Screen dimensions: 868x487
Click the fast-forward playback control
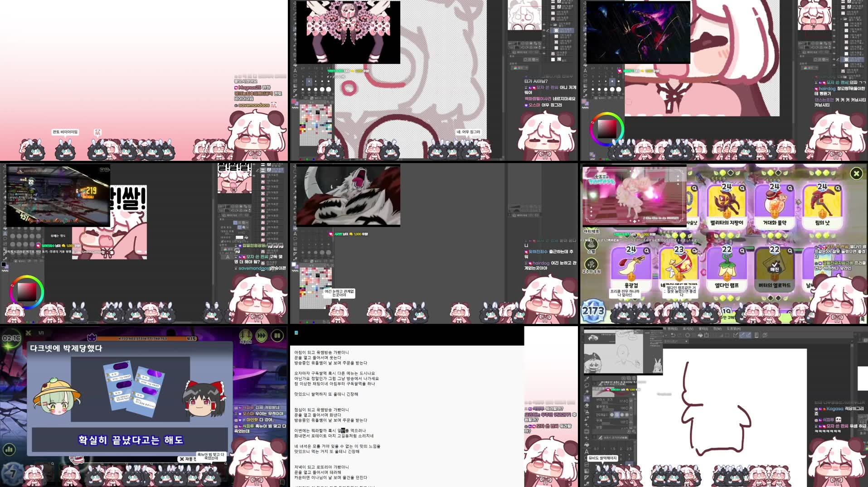coord(262,336)
